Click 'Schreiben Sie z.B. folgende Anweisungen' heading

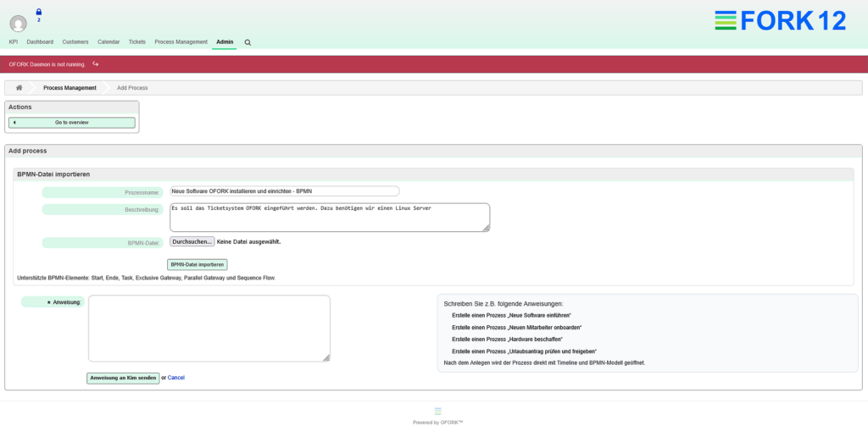[x=504, y=304]
